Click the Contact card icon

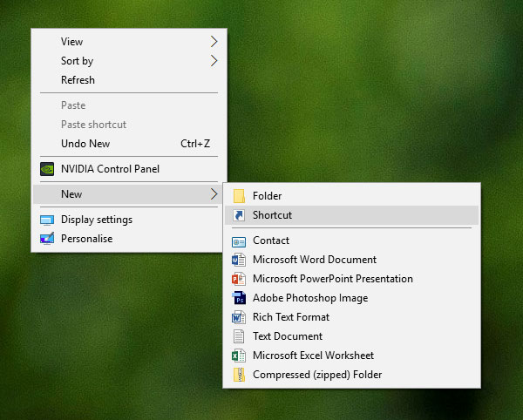click(x=239, y=241)
